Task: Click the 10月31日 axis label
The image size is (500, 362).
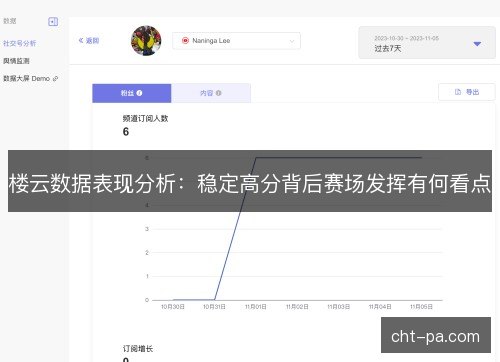Action: pyautogui.click(x=214, y=307)
